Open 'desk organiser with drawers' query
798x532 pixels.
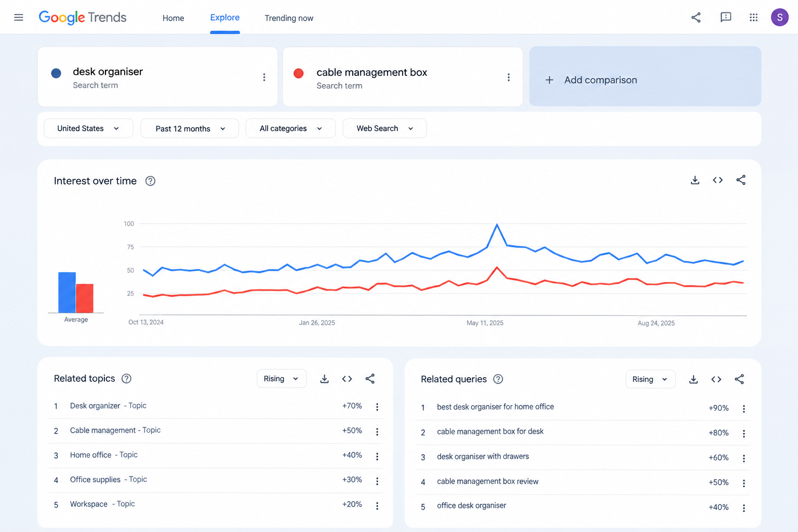point(483,457)
